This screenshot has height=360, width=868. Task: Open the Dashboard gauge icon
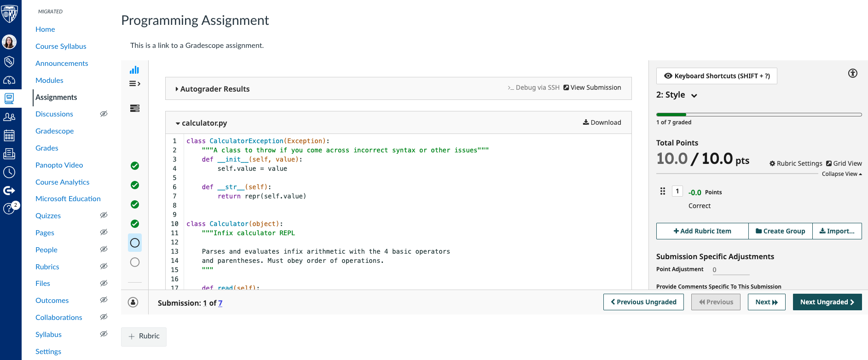coord(9,80)
